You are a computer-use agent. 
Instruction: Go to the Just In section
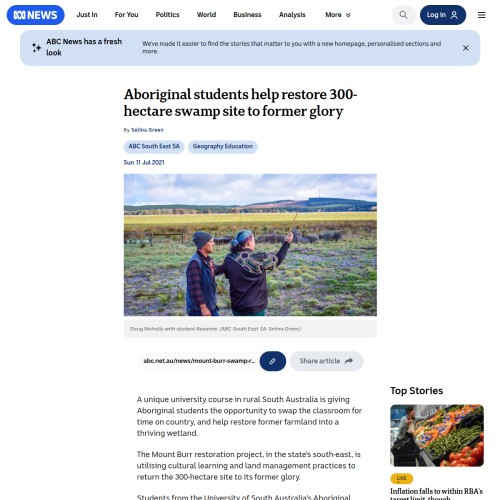tap(87, 15)
